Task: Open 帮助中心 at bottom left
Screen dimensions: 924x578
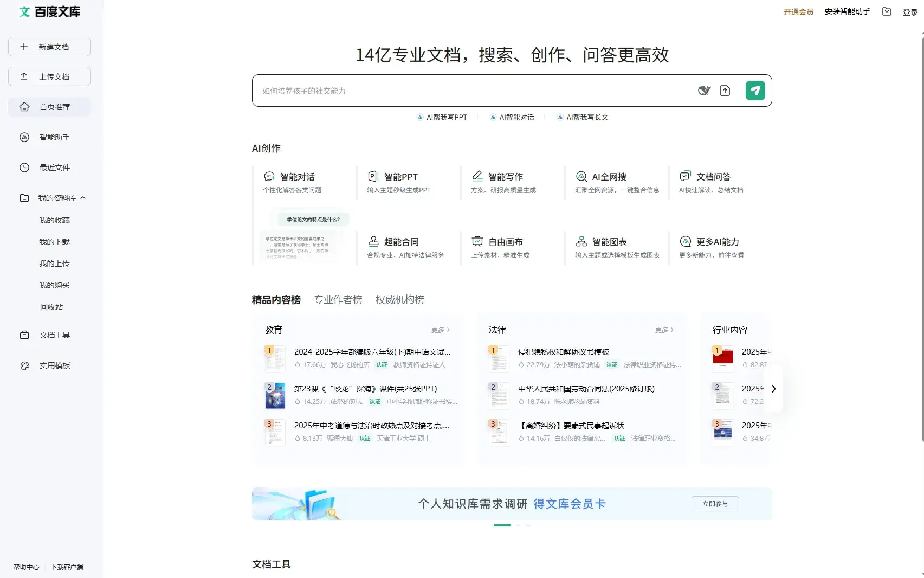Action: point(27,567)
